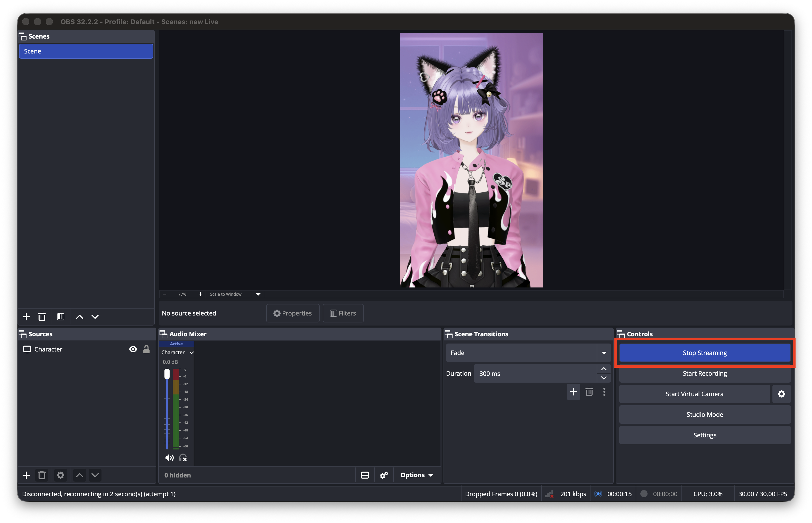Click the 30.00 / 30.00 FPS readout
This screenshot has width=812, height=523.
763,494
